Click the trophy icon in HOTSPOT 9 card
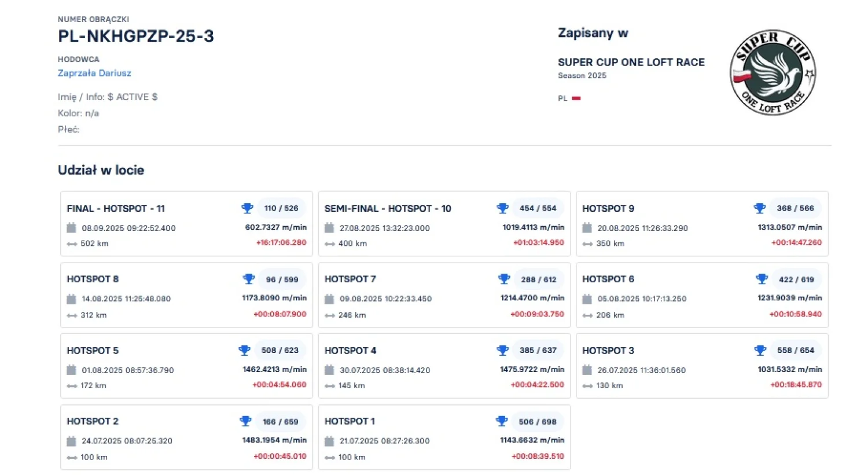 click(x=760, y=208)
